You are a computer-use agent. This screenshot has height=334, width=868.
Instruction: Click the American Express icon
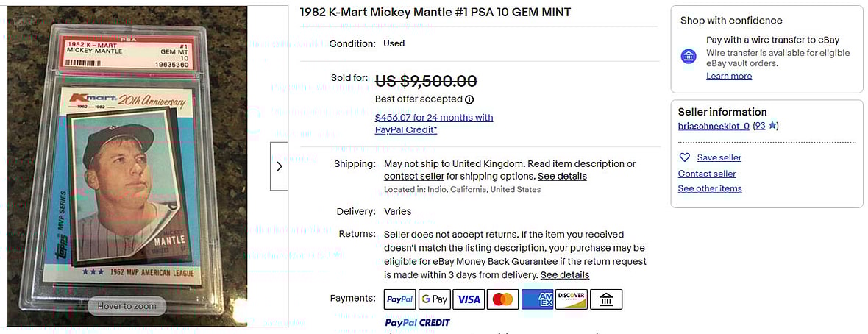click(x=537, y=299)
